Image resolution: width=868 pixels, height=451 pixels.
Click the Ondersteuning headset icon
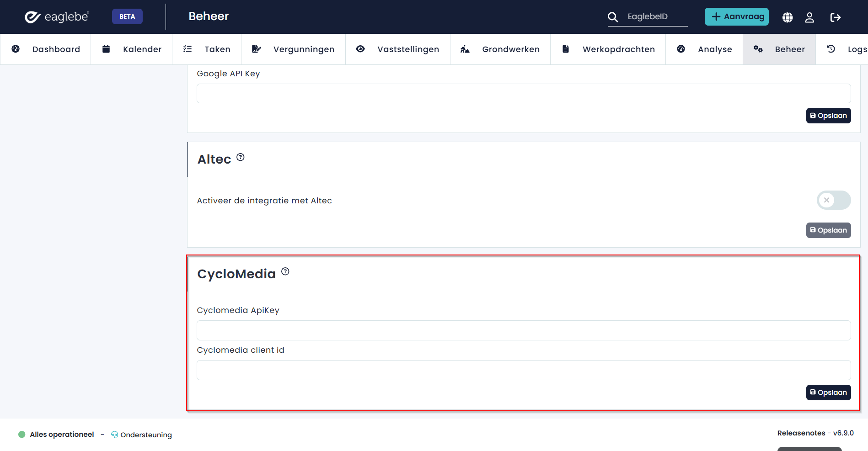(x=114, y=435)
